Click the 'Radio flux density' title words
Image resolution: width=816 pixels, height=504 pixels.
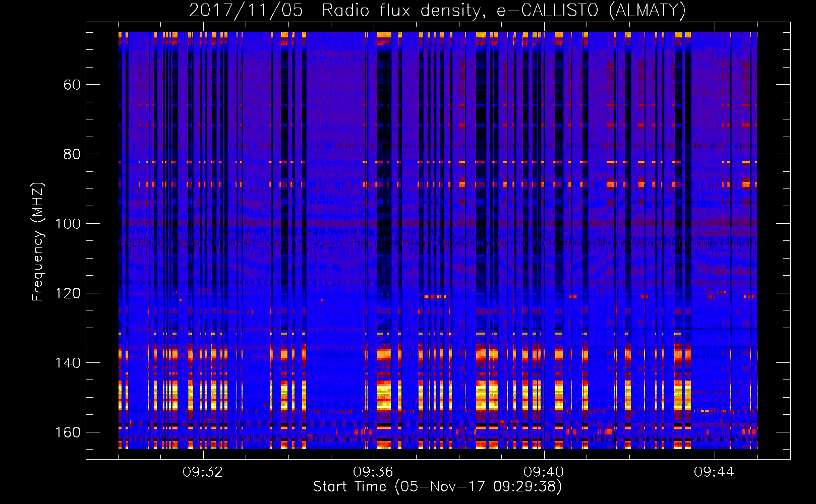click(x=404, y=10)
